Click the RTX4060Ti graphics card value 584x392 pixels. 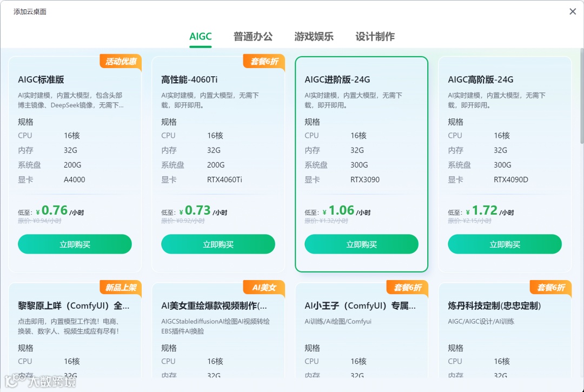tap(224, 180)
